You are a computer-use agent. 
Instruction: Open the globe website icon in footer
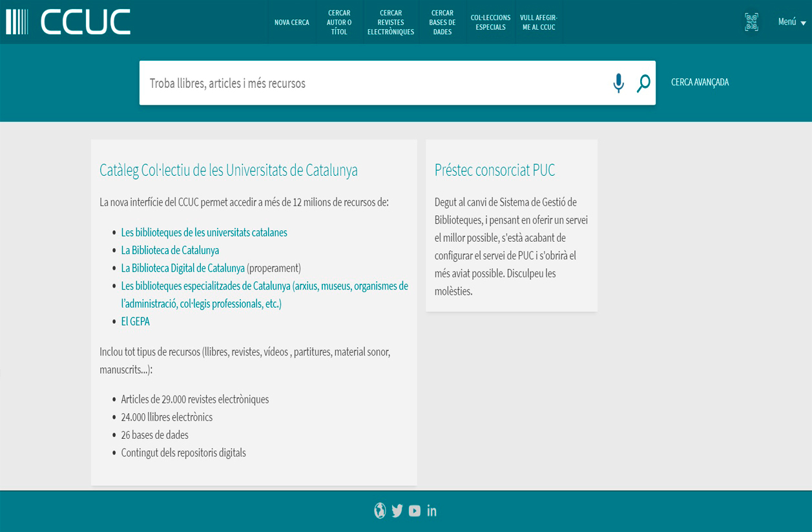click(x=380, y=511)
